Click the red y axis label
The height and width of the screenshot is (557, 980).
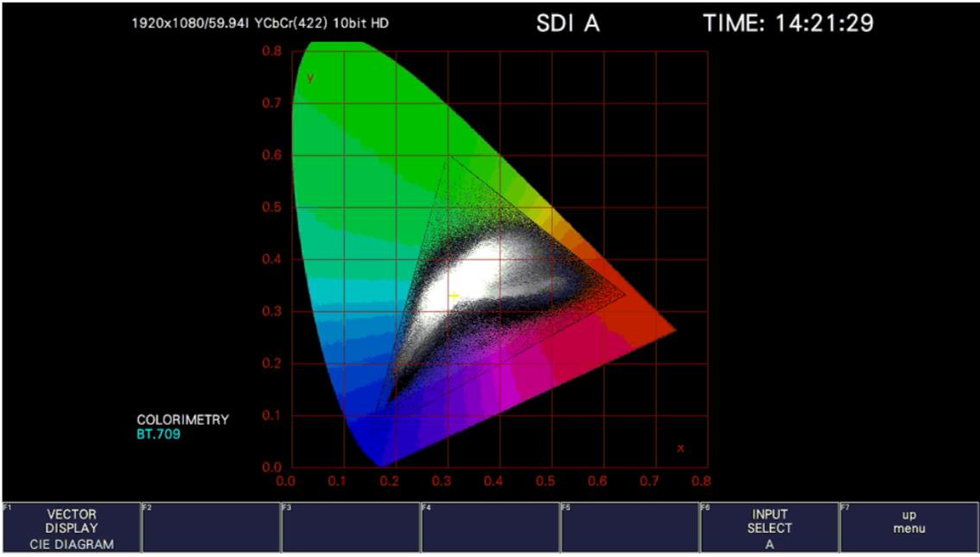click(310, 79)
